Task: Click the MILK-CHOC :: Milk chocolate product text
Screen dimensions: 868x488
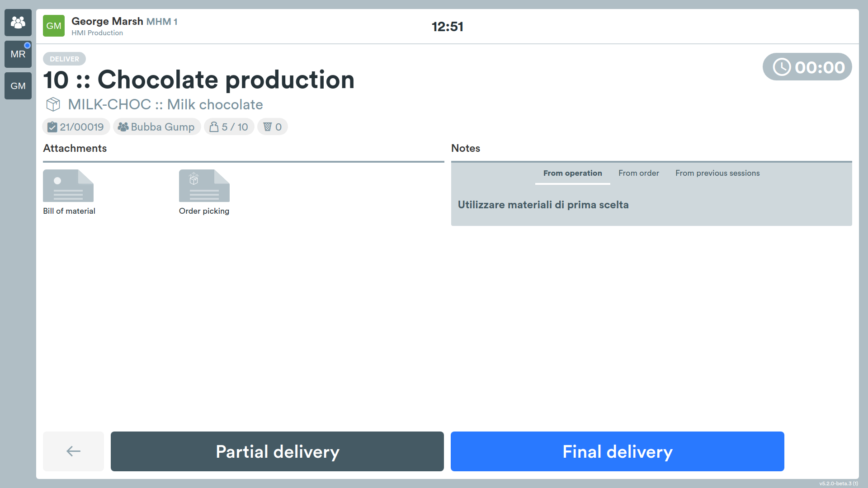Action: (x=165, y=104)
